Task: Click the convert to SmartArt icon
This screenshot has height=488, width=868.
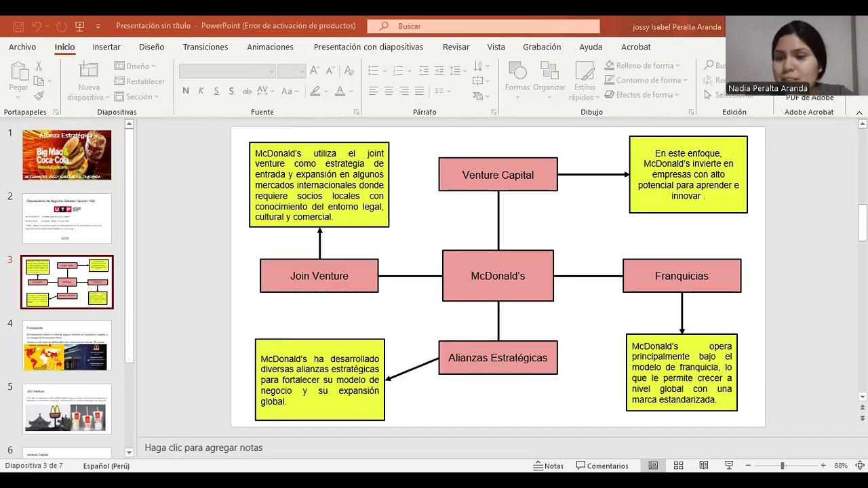Action: click(x=481, y=96)
